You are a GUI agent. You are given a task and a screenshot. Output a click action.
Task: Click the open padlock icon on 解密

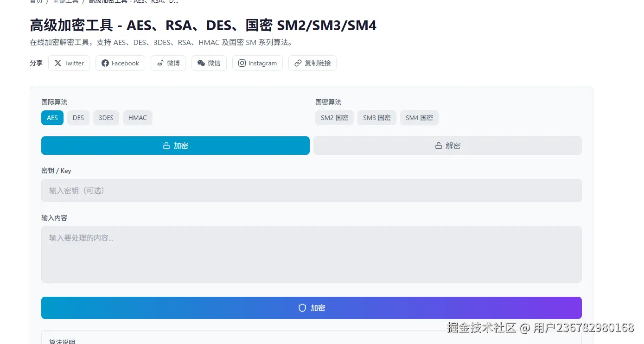(x=438, y=146)
